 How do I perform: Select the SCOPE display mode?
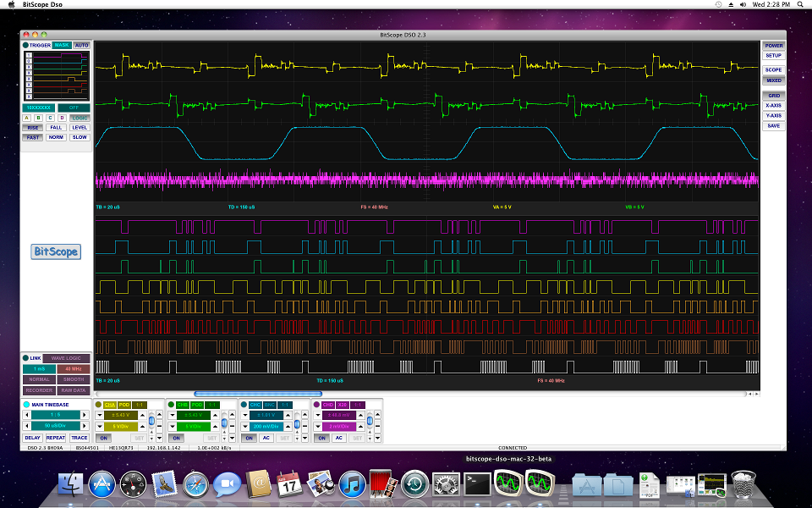coord(773,70)
